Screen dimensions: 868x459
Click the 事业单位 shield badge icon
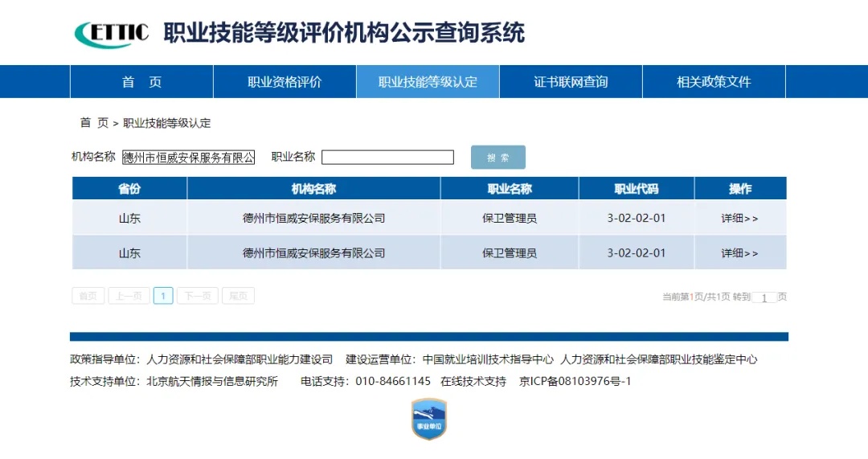[x=428, y=419]
